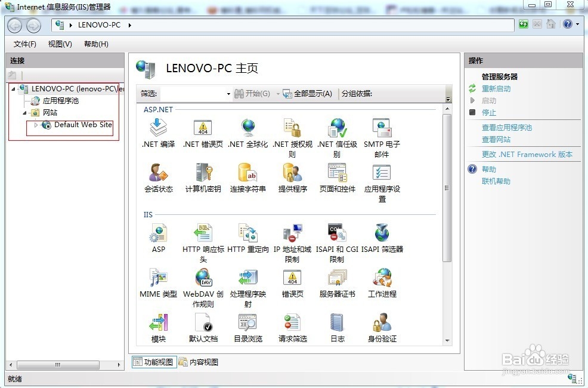
Task: Click 更改 .NET Framework 版本 link
Action: click(x=527, y=154)
